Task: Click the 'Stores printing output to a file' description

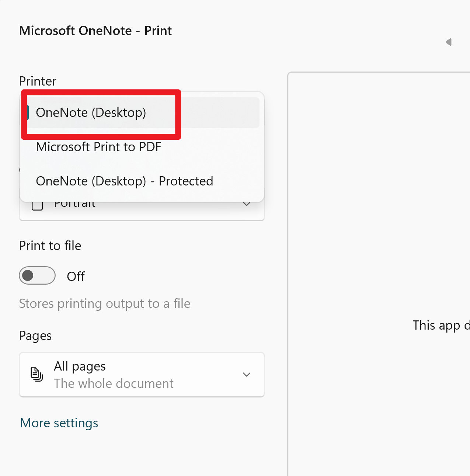Action: pos(105,304)
